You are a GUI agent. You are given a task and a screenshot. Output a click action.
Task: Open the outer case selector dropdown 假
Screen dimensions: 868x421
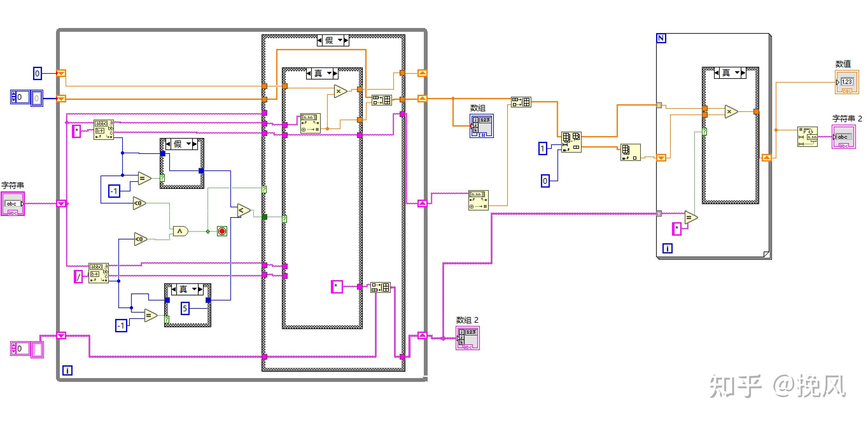click(x=340, y=40)
